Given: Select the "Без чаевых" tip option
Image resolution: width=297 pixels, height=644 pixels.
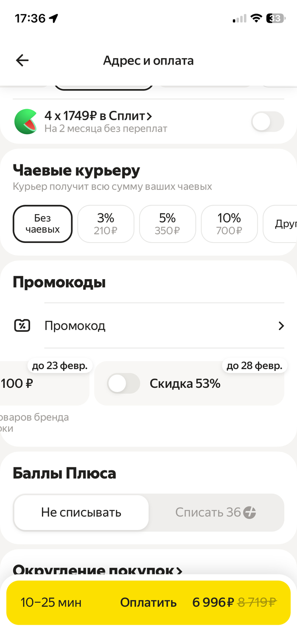Looking at the screenshot, I should point(42,224).
